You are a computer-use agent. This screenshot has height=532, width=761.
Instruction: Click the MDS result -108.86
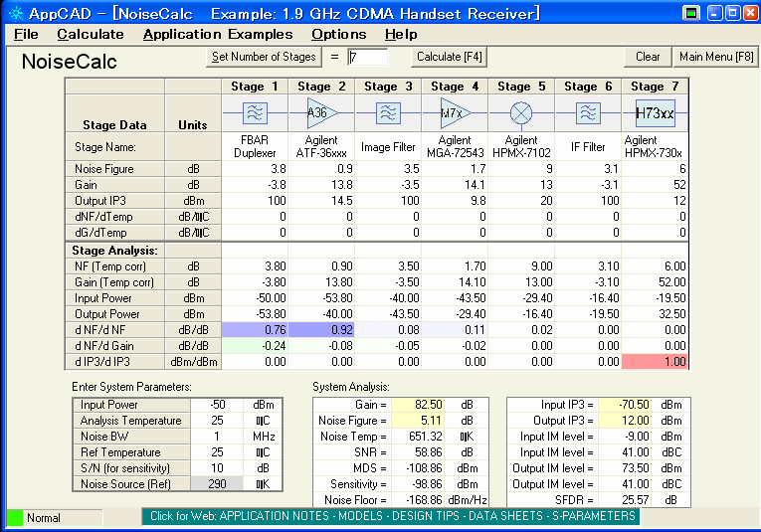click(x=418, y=468)
